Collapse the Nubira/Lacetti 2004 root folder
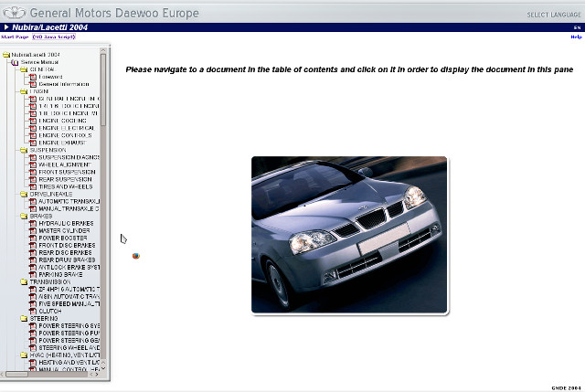The image size is (585, 392). (x=6, y=55)
